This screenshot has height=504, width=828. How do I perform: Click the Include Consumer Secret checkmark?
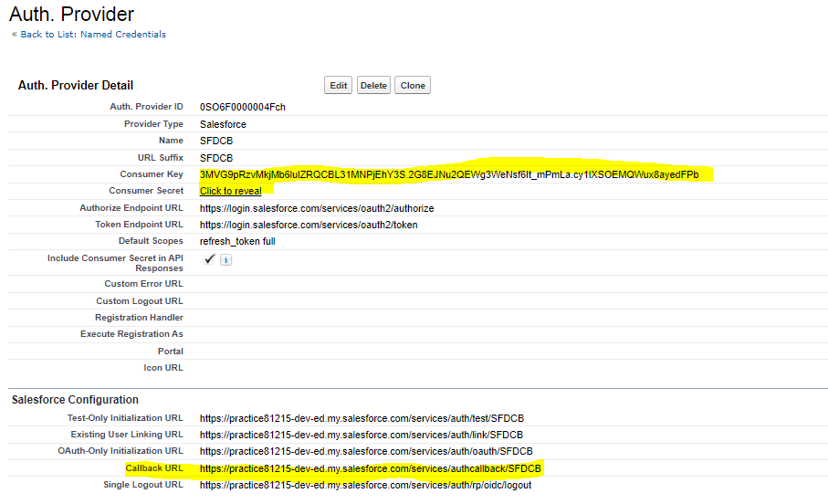pos(209,259)
